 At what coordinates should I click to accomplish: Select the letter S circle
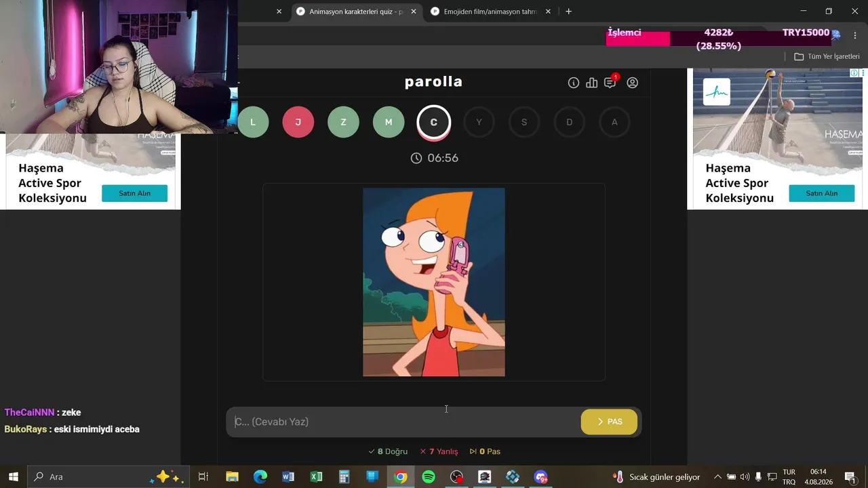[524, 122]
